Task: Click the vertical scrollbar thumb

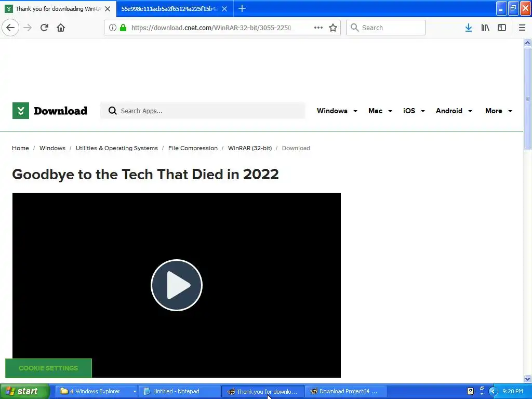Action: point(527,98)
